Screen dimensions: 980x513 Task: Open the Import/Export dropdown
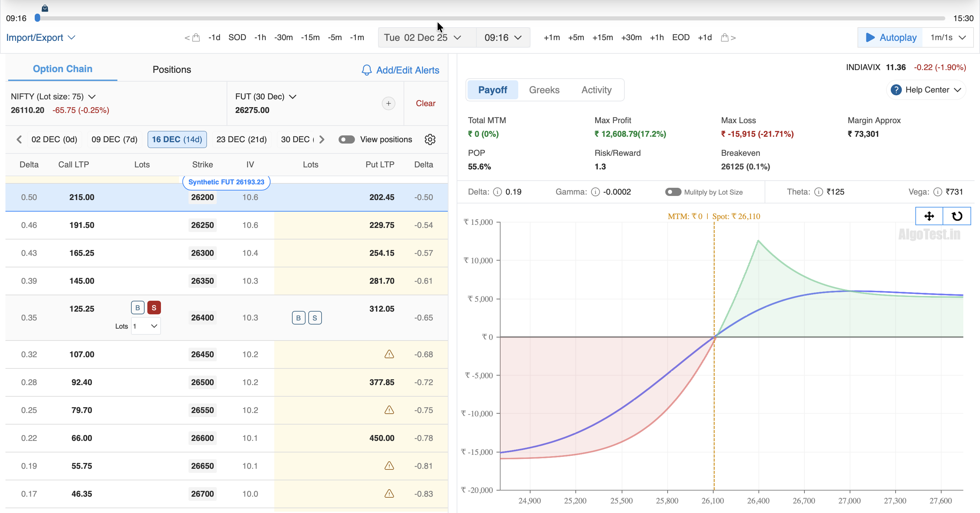40,37
